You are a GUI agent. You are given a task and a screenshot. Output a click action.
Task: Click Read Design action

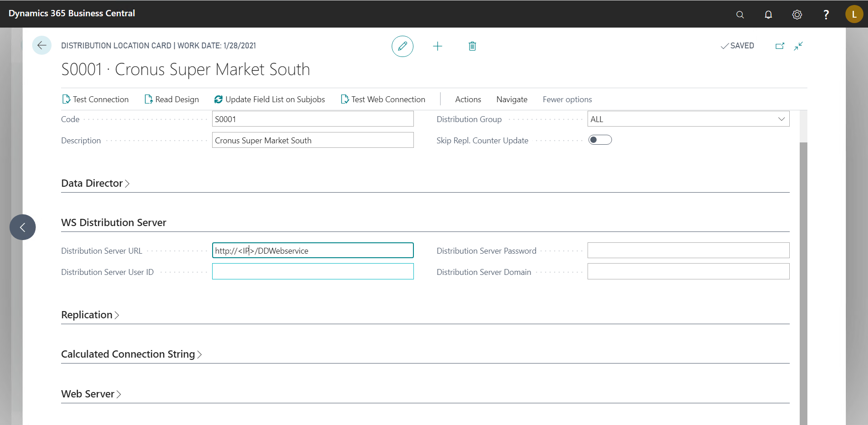tap(172, 99)
